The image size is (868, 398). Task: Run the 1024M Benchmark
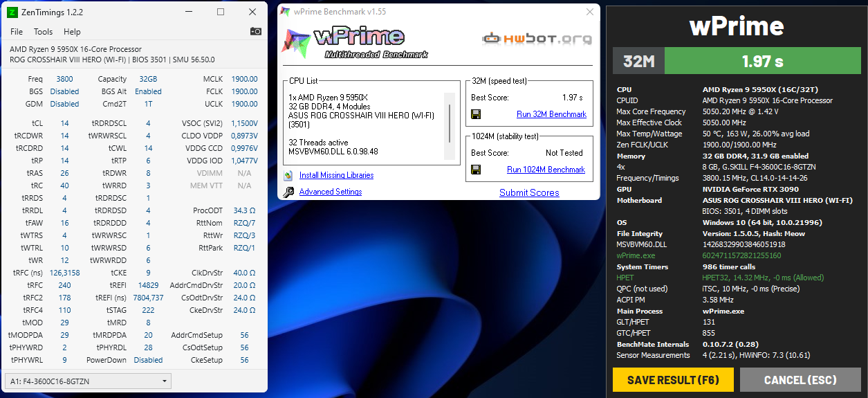tap(546, 170)
